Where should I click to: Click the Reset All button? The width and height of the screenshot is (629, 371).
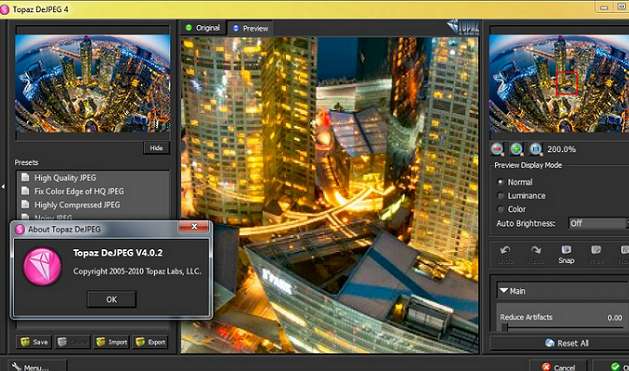pos(567,343)
